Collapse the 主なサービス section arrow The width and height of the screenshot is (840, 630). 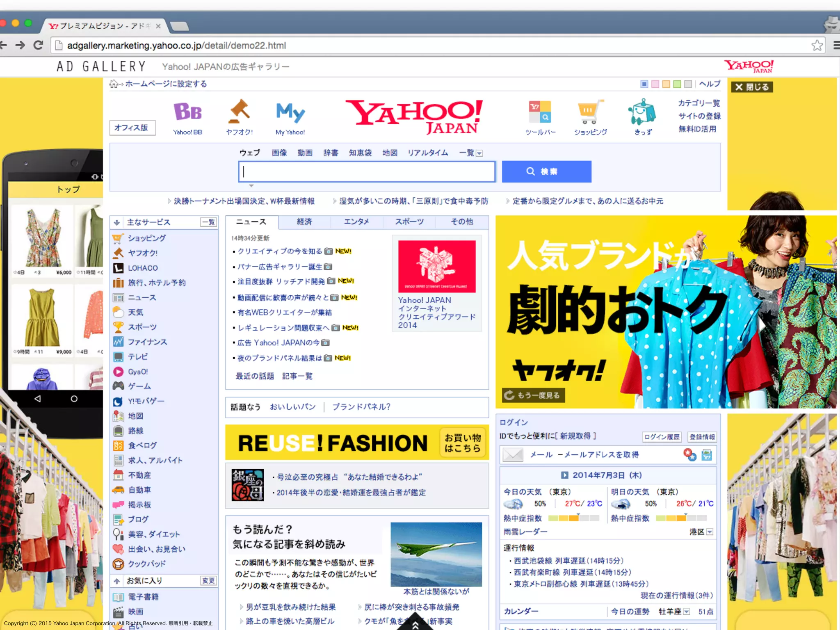(117, 222)
